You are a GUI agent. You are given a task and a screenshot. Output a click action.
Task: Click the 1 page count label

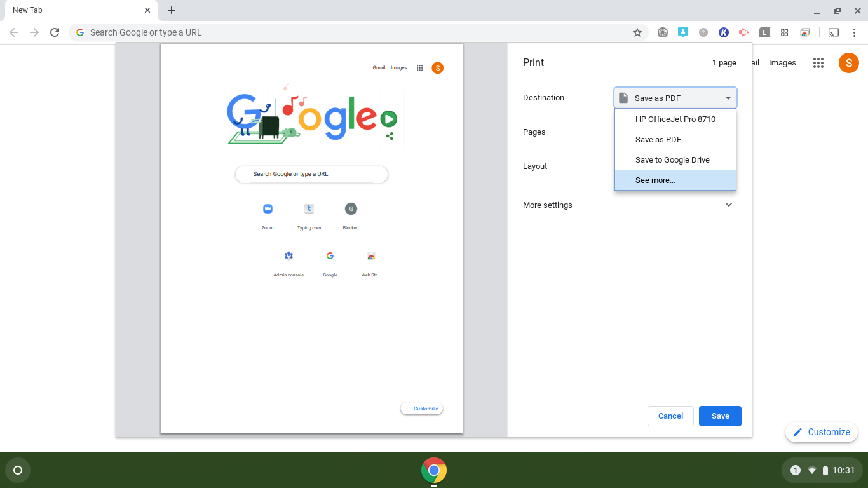point(724,63)
